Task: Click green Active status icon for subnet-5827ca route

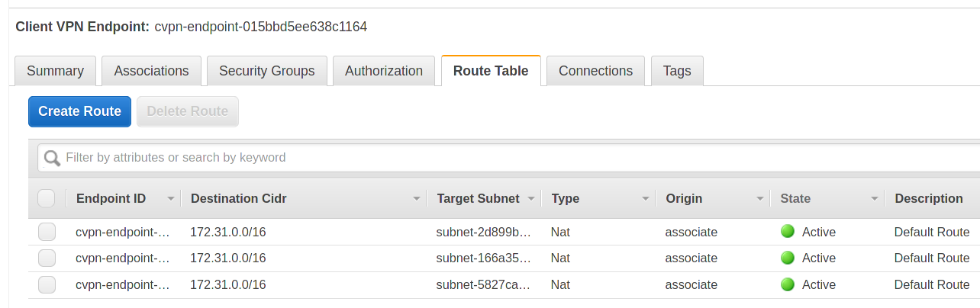Action: [788, 285]
